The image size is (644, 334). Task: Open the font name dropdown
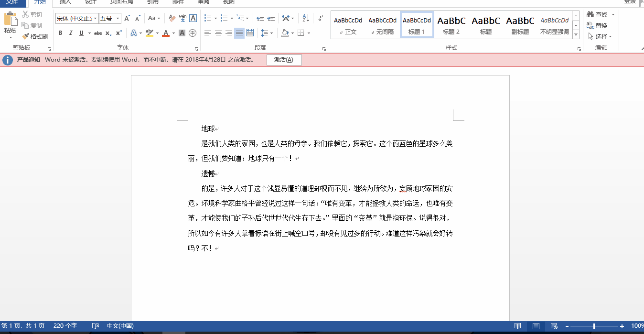[x=95, y=18]
